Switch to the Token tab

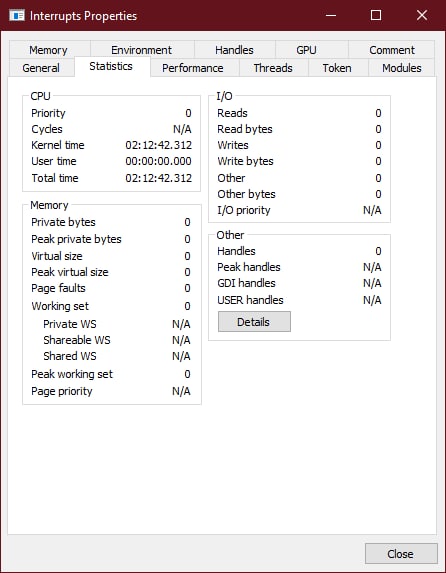point(339,68)
